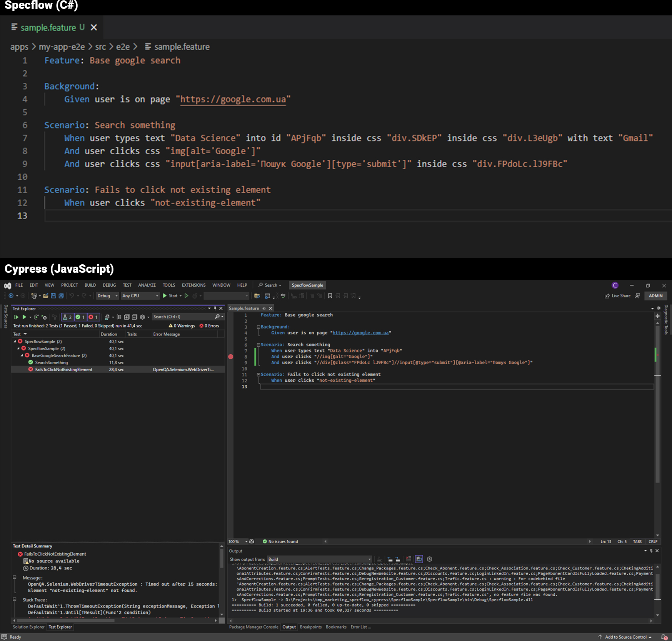Click the Save icon in main toolbar

pyautogui.click(x=53, y=296)
